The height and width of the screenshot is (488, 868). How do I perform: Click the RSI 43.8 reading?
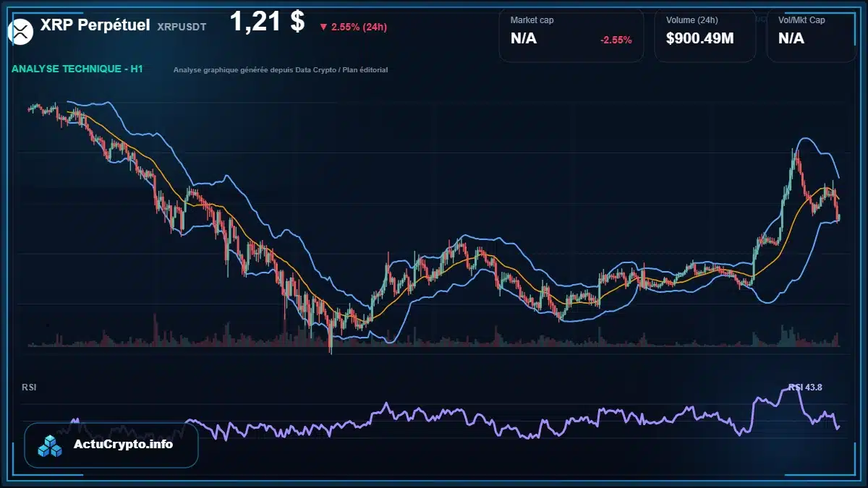point(805,387)
